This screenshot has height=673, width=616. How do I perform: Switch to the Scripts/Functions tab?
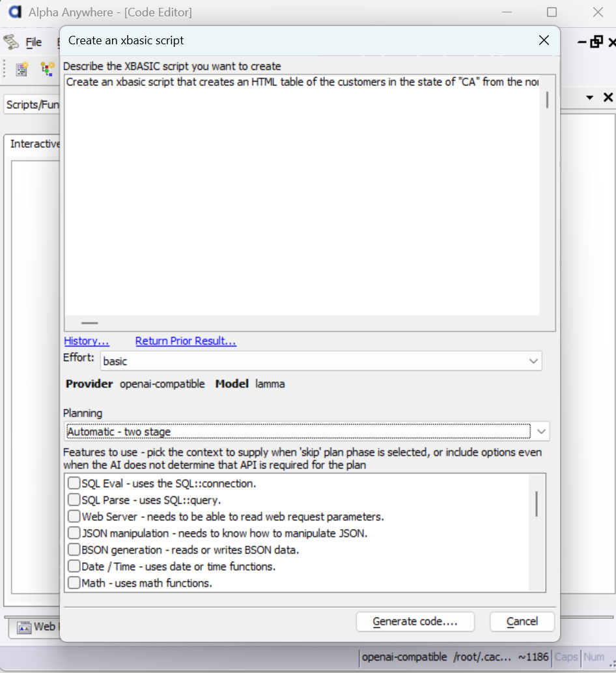click(x=33, y=104)
